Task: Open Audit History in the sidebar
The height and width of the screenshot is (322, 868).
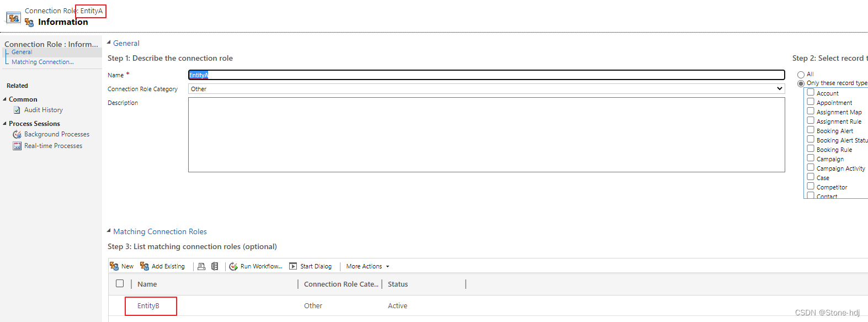Action: coord(44,110)
